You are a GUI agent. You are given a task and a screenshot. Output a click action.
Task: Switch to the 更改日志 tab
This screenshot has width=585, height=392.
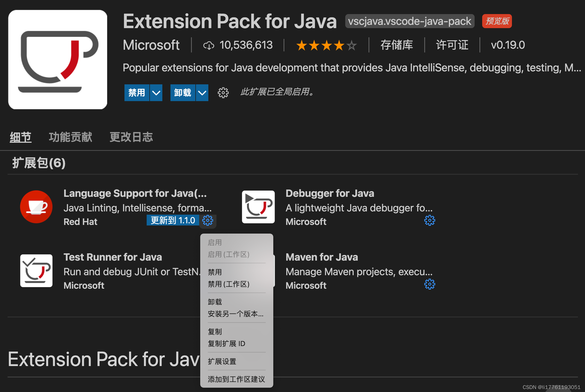click(x=131, y=137)
